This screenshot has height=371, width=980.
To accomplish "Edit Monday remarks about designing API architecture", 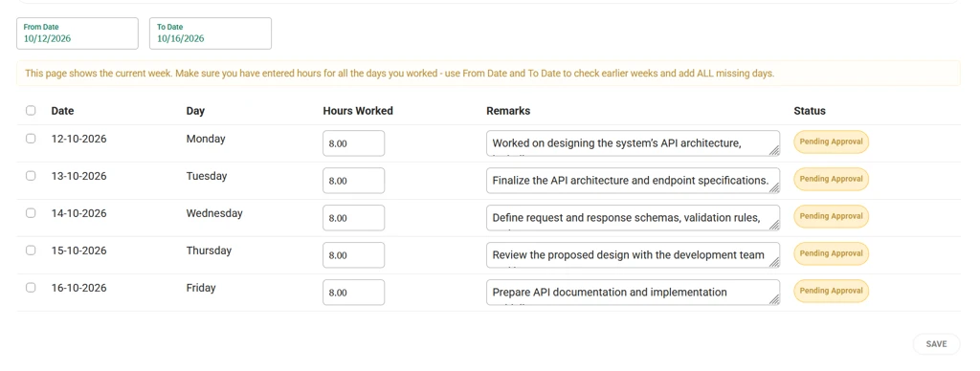I will [634, 143].
